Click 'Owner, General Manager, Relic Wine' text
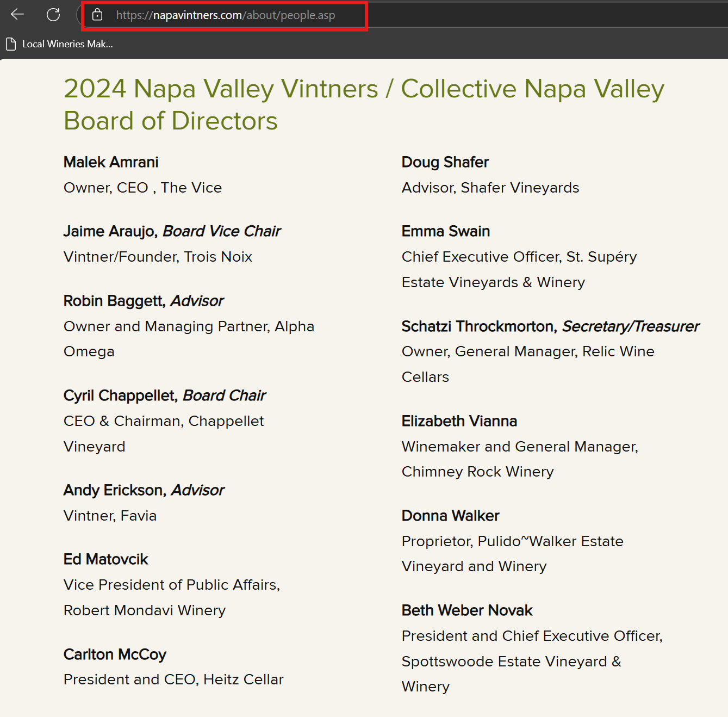This screenshot has height=717, width=728. [x=528, y=351]
